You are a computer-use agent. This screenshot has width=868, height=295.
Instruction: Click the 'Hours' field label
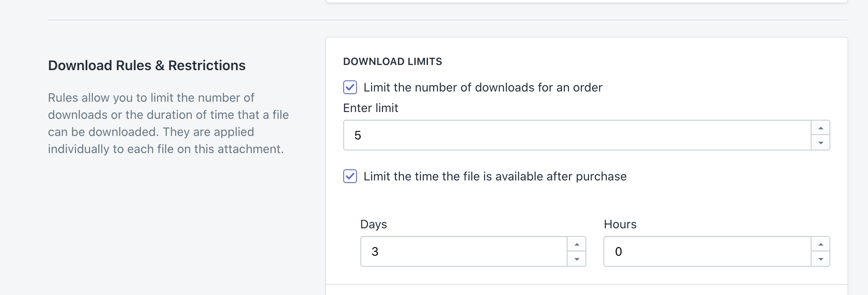(620, 224)
